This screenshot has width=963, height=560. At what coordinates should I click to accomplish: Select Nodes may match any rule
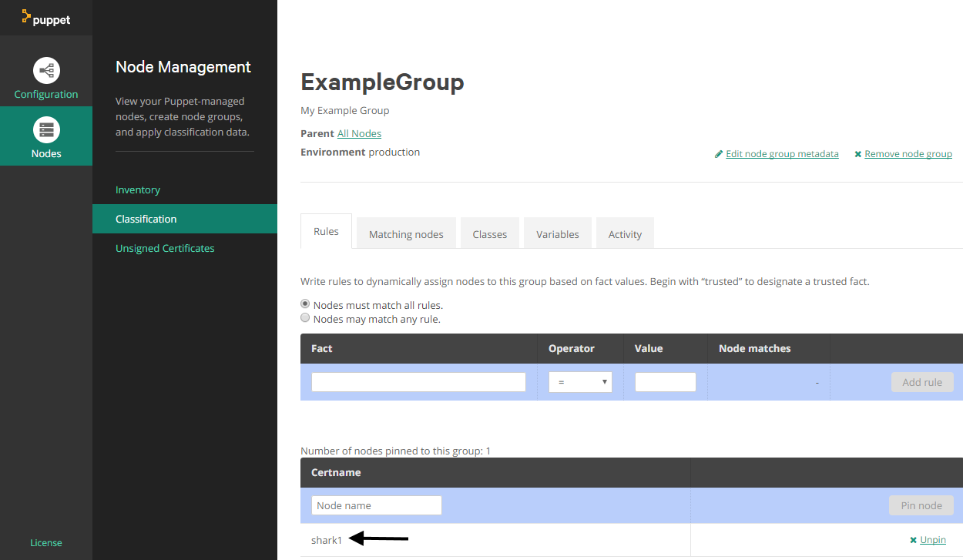[x=305, y=318]
